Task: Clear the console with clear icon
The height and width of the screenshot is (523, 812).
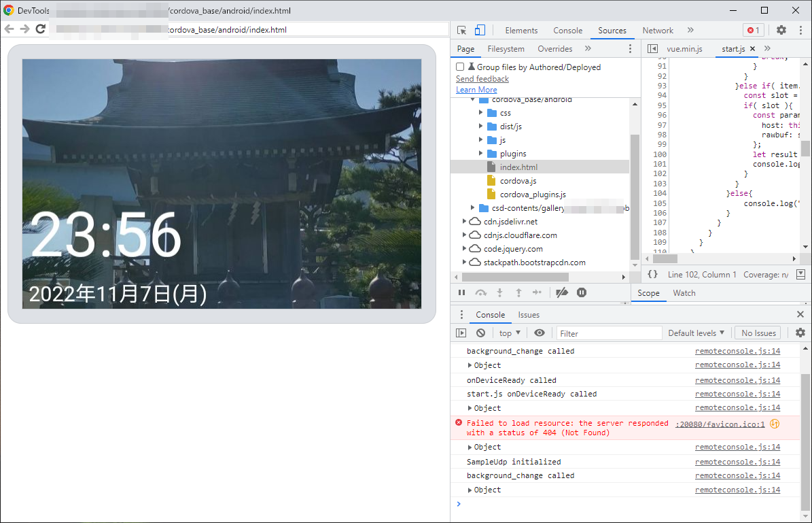Action: point(480,333)
